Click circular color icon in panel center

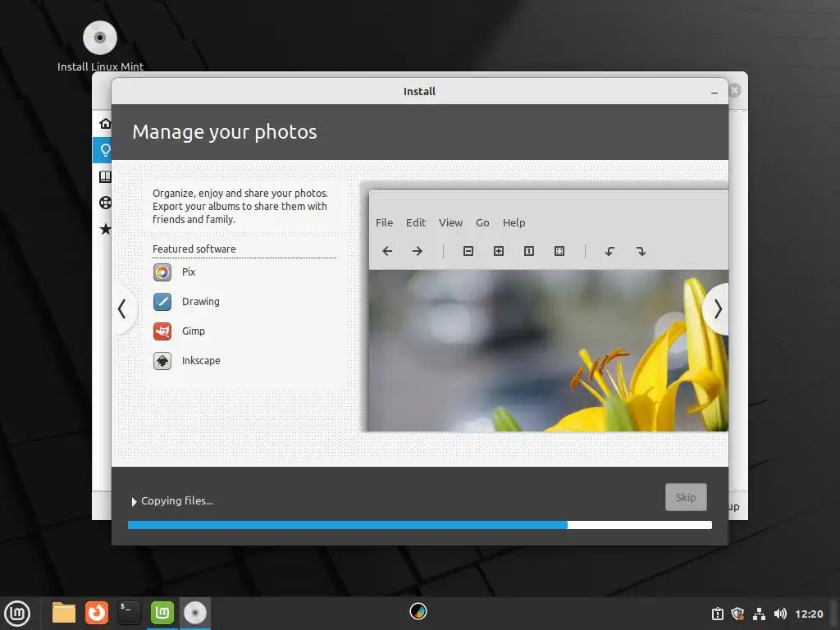point(418,611)
